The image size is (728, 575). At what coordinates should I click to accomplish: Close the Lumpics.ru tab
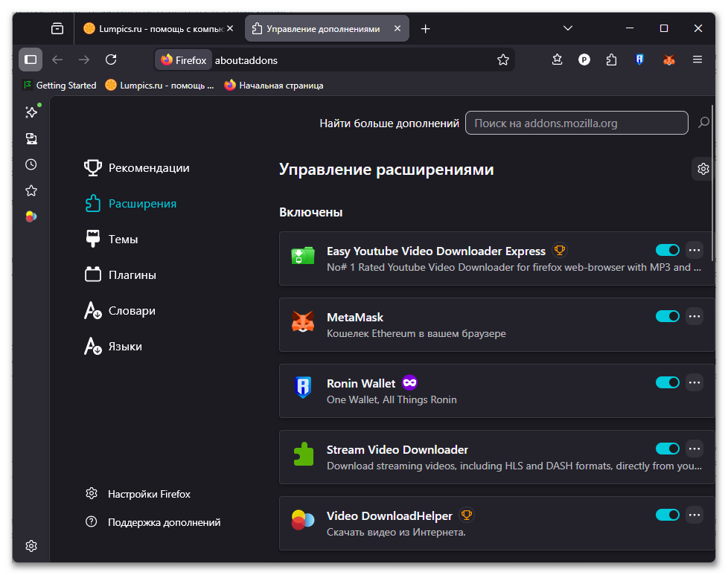click(230, 28)
